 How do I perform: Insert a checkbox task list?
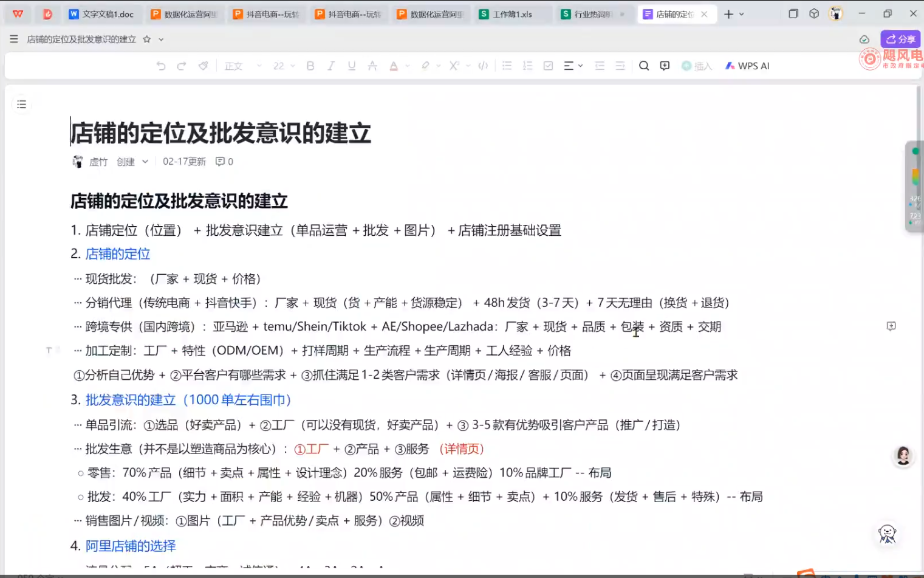(x=548, y=66)
